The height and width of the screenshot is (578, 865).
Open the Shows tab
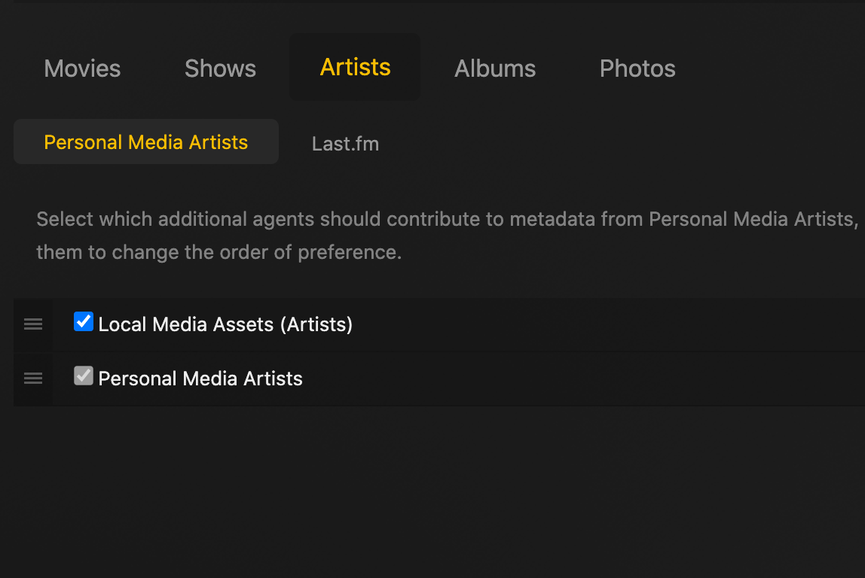click(x=220, y=68)
